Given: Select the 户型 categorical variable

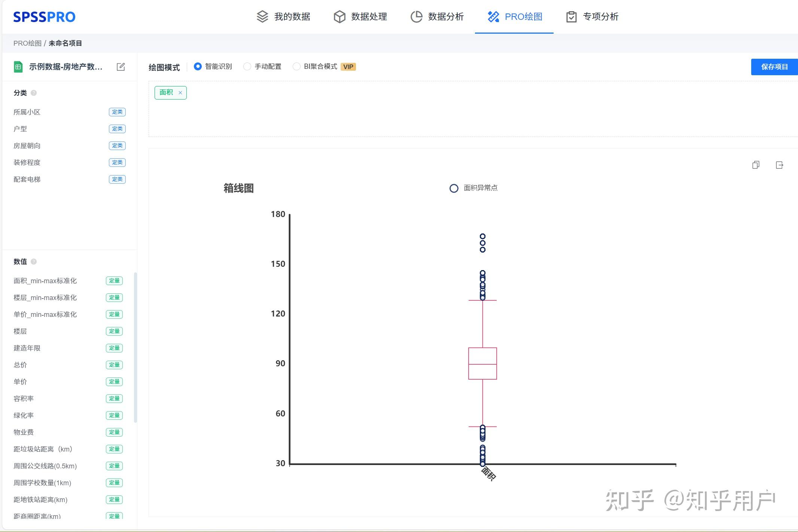Looking at the screenshot, I should 21,129.
